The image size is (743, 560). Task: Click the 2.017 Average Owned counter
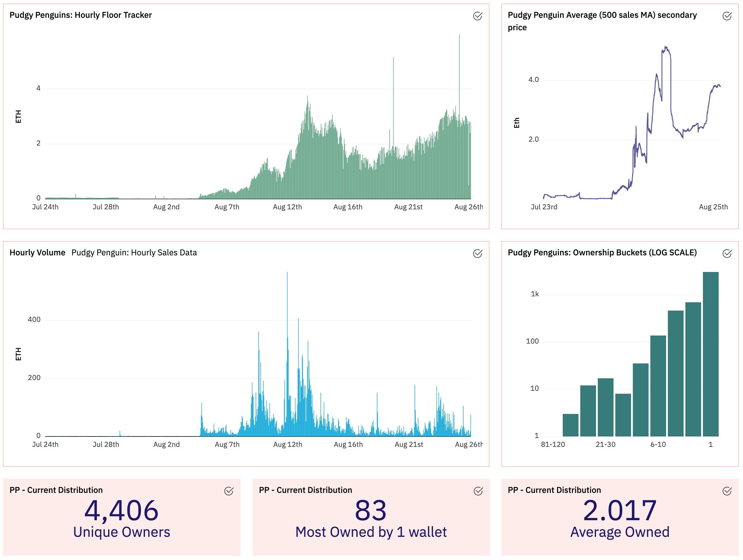[x=620, y=511]
